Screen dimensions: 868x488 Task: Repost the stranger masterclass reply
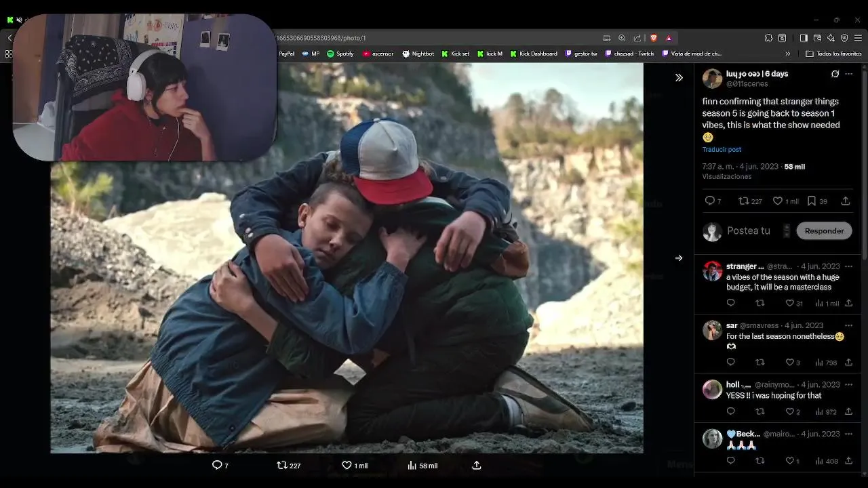(x=760, y=303)
